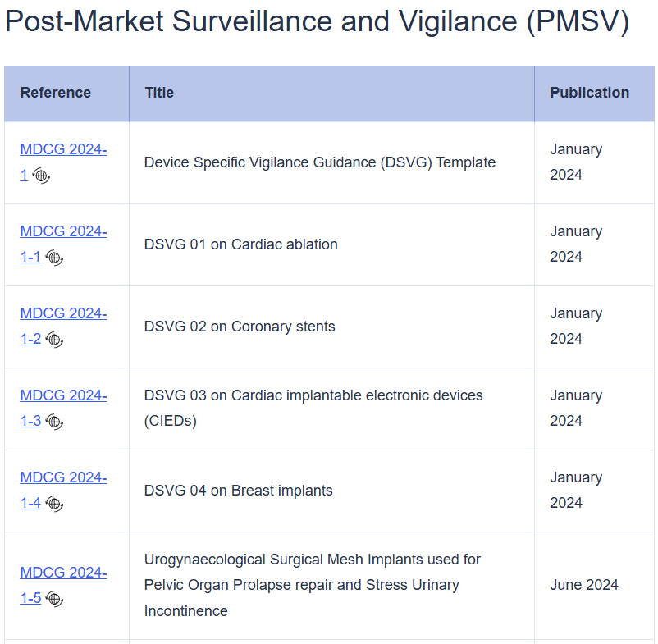Open the MDCG 2024-1-4 Breast implants link
The image size is (658, 644).
(x=63, y=490)
